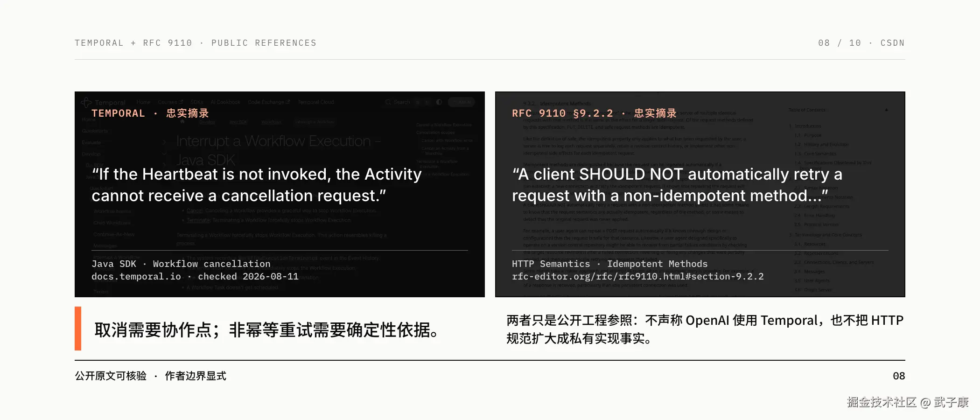The image size is (980, 420).
Task: Click the footer text '公开原文可核验 · 作者边界显式'
Action: click(150, 376)
